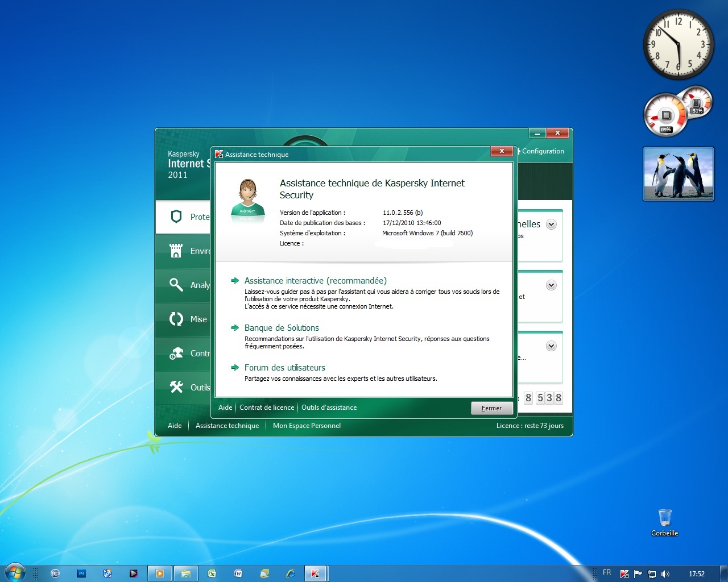Image resolution: width=728 pixels, height=582 pixels.
Task: Visit the Forum des utilisateurs link
Action: coord(285,368)
